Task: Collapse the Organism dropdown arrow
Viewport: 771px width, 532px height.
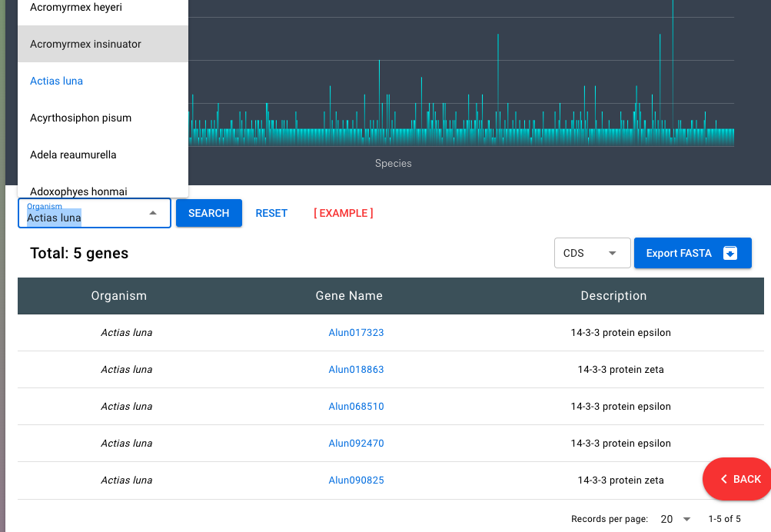Action: tap(153, 213)
